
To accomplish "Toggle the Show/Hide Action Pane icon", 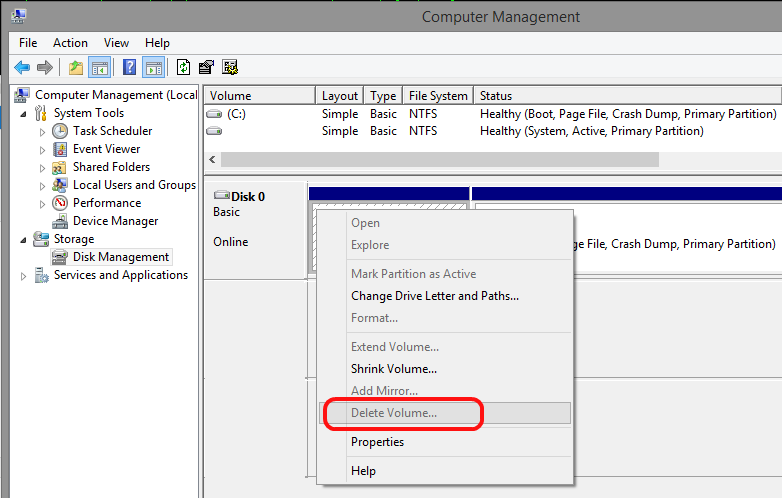I will tap(153, 67).
